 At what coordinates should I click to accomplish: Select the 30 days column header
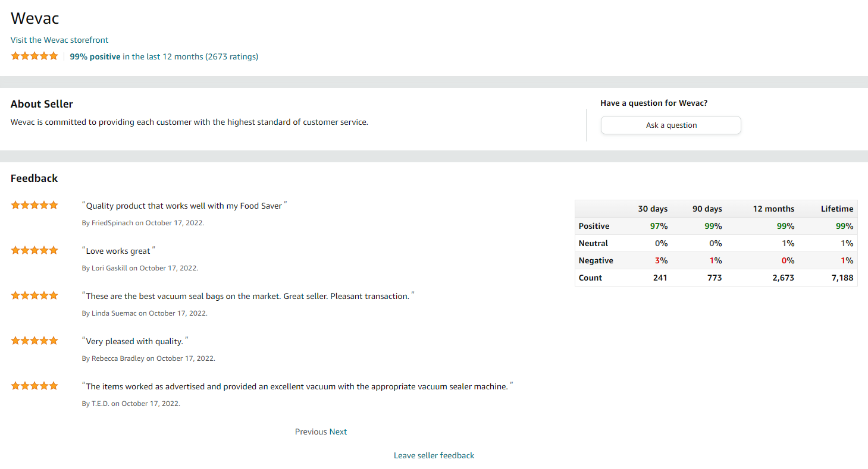coord(653,209)
